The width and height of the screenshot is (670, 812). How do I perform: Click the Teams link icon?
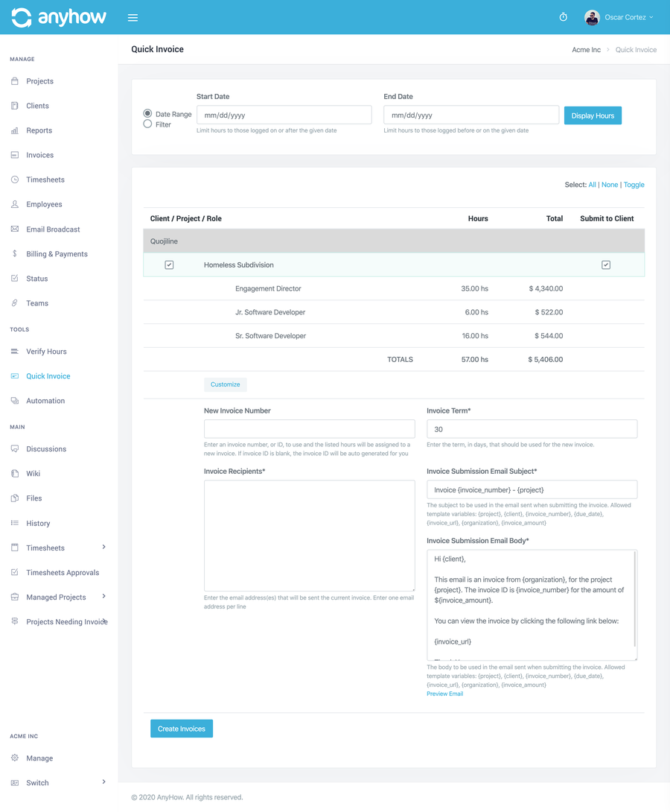(x=14, y=303)
